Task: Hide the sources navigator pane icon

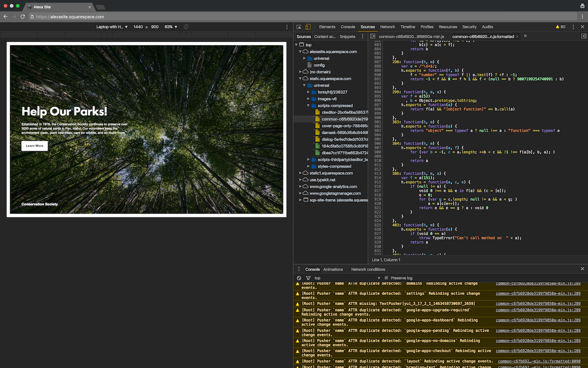Action: pos(373,36)
